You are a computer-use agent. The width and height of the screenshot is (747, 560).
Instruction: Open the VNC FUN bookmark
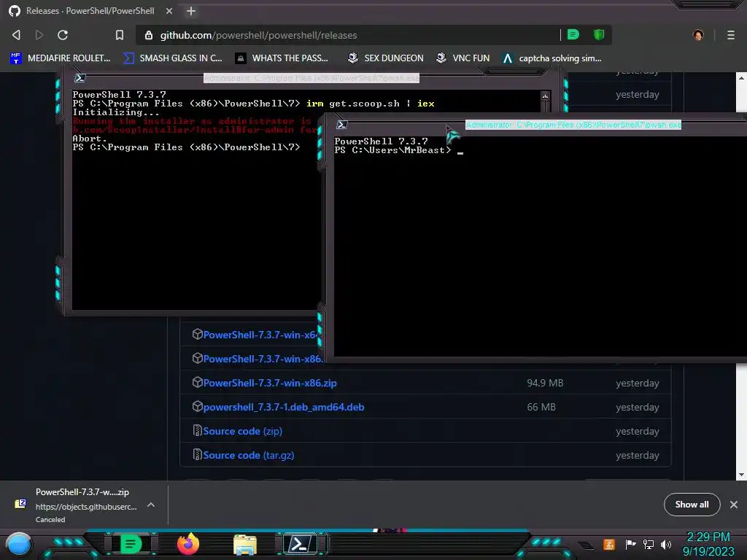click(x=462, y=58)
